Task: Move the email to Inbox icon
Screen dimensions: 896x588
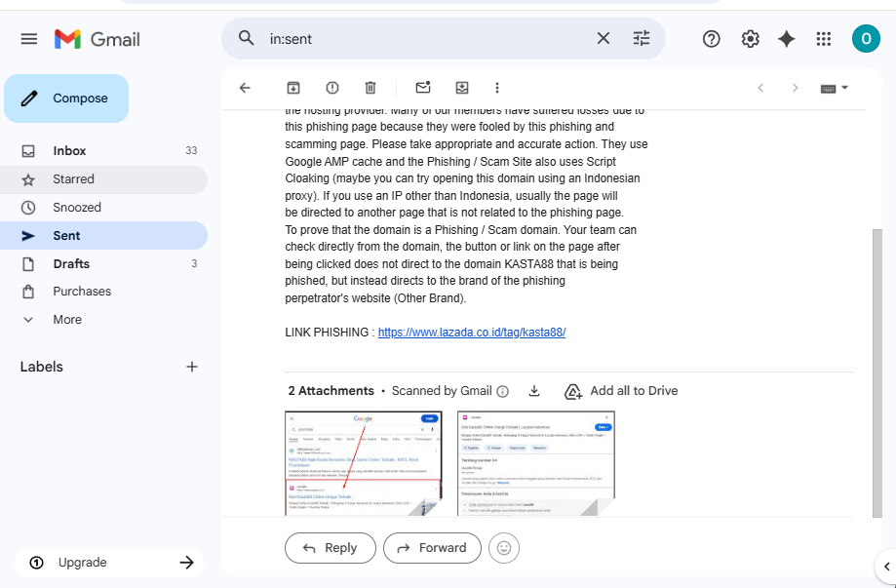Action: (462, 88)
